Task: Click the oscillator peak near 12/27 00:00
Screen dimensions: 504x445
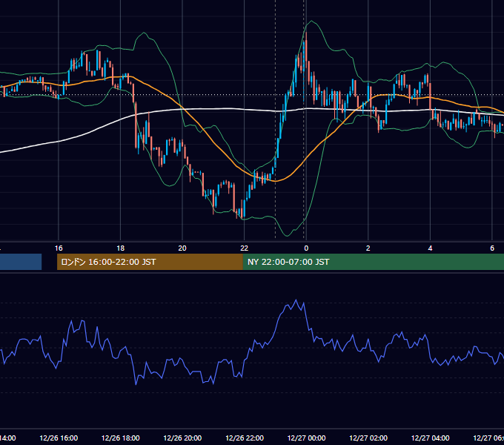Action: click(x=296, y=300)
